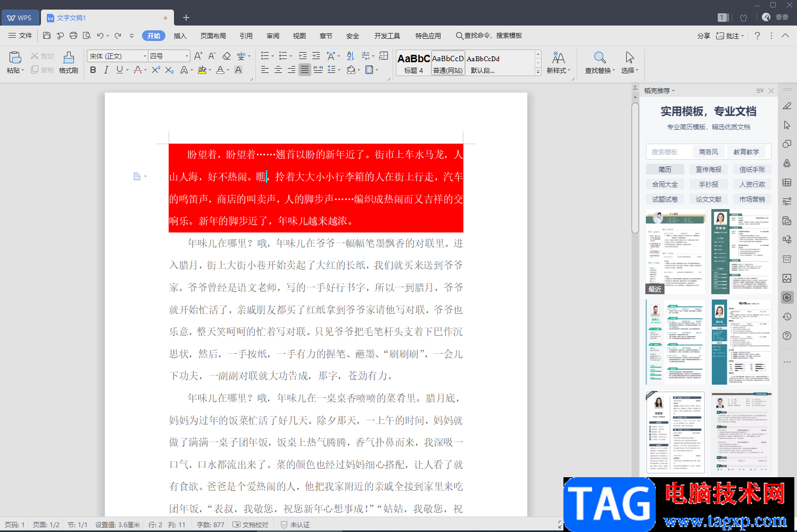Click the text highlight color button
Screen dimensions: 797x532
point(202,70)
